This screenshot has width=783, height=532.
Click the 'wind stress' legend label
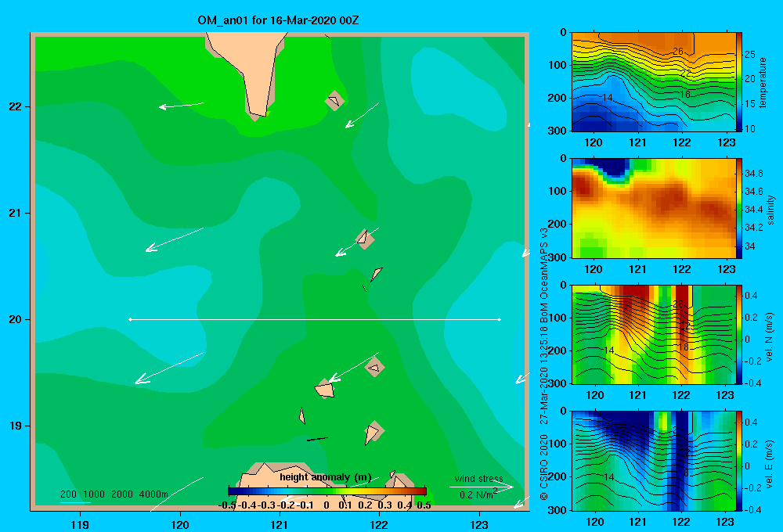478,478
